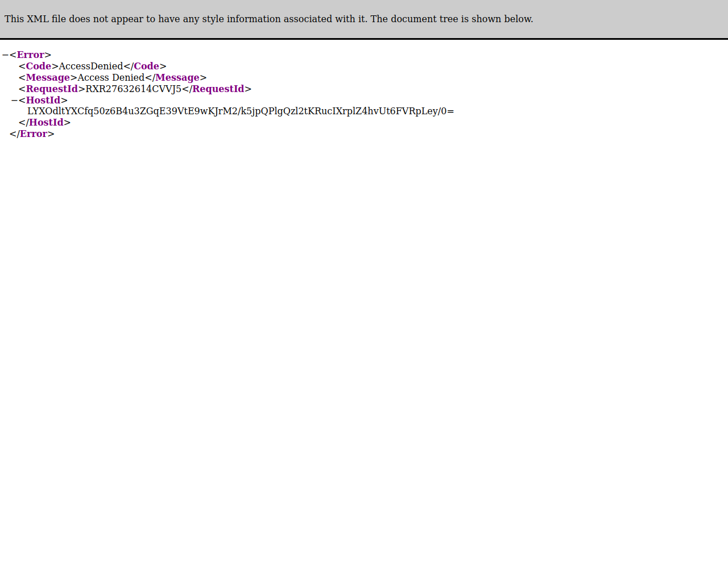Click the opening RequestId tag name
728x582 pixels.
pyautogui.click(x=52, y=89)
